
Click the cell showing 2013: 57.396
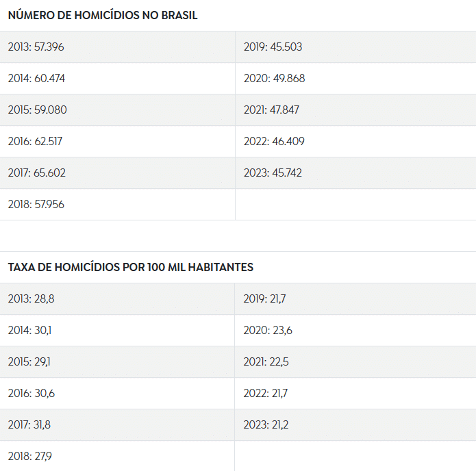pos(118,47)
